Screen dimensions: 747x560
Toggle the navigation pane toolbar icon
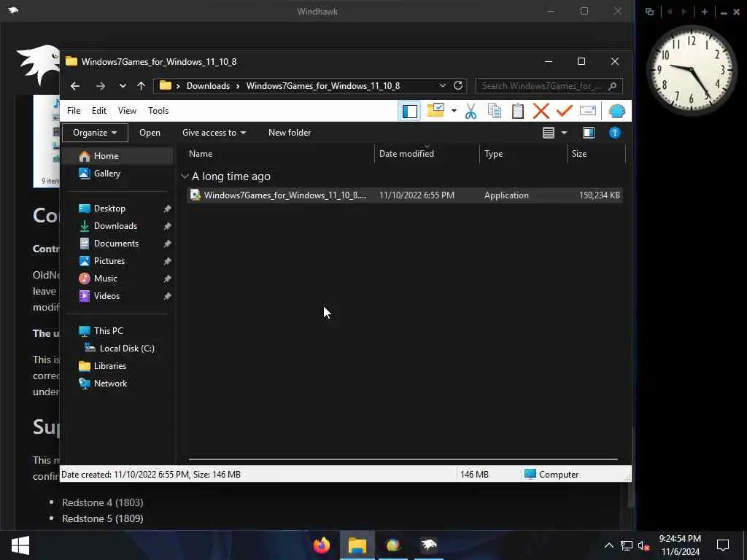coord(410,111)
